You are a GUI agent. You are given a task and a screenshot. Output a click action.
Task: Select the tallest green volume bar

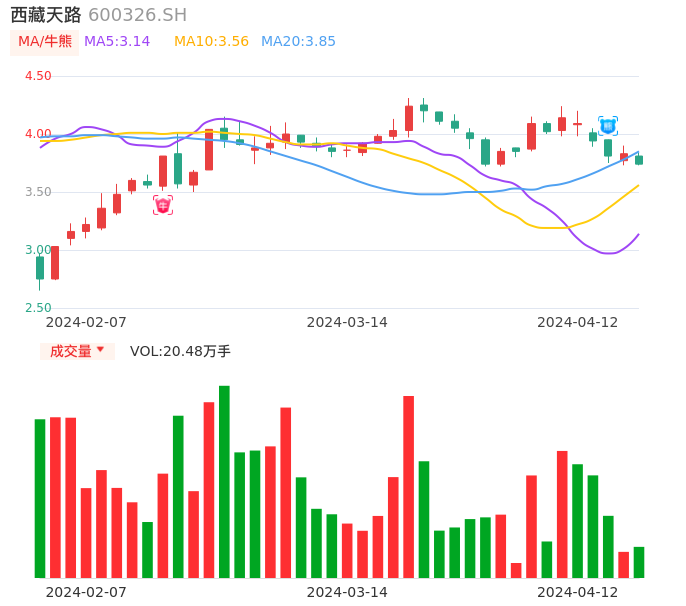point(224,481)
